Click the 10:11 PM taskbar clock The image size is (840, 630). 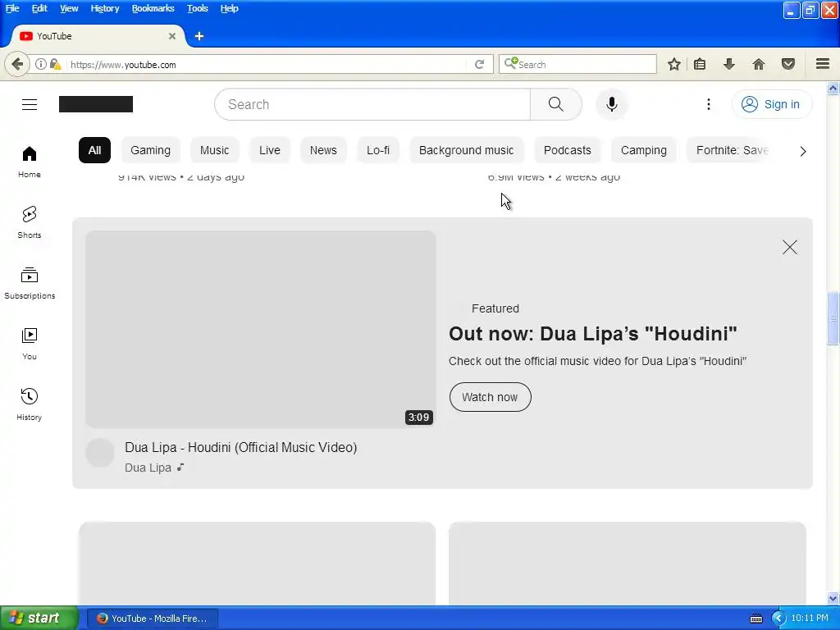click(809, 619)
